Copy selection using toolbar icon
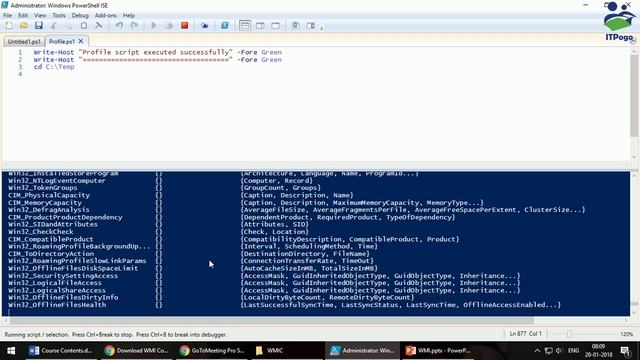 pos(69,26)
